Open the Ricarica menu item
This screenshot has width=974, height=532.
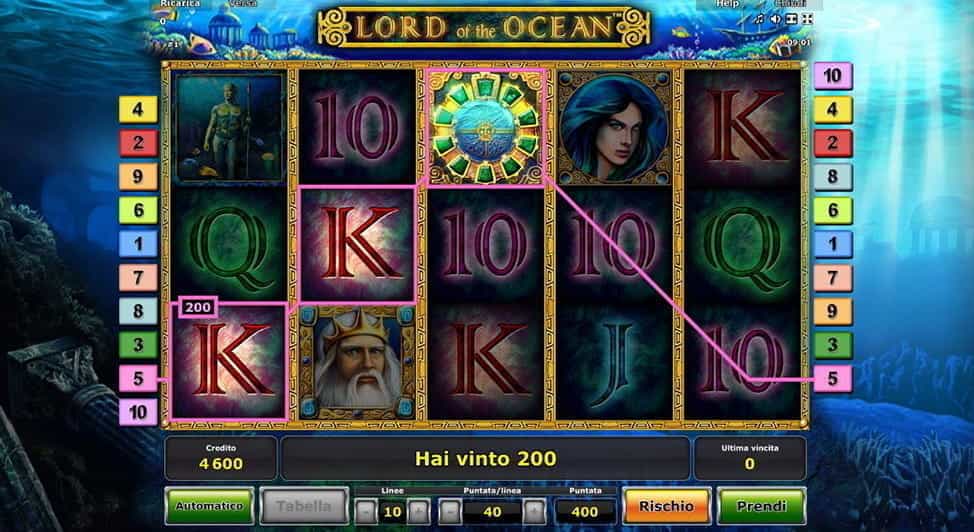point(180,4)
